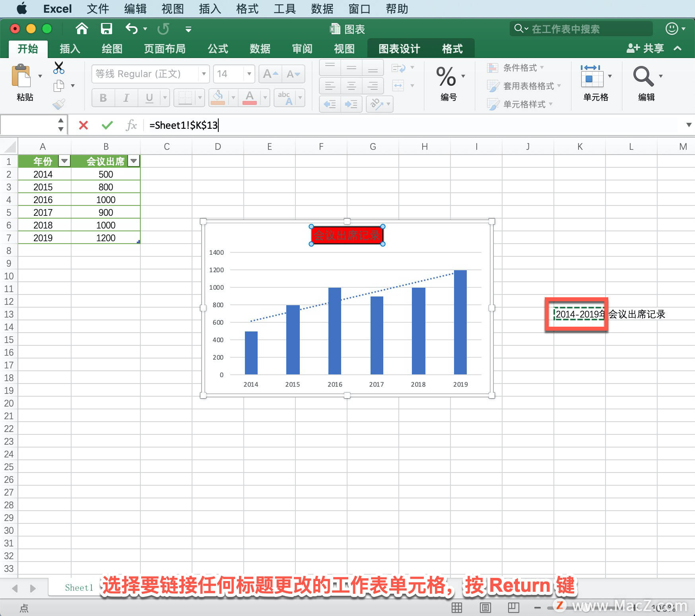Viewport: 695px width, 616px height.
Task: Open the font size 14 dropdown
Action: tap(249, 74)
